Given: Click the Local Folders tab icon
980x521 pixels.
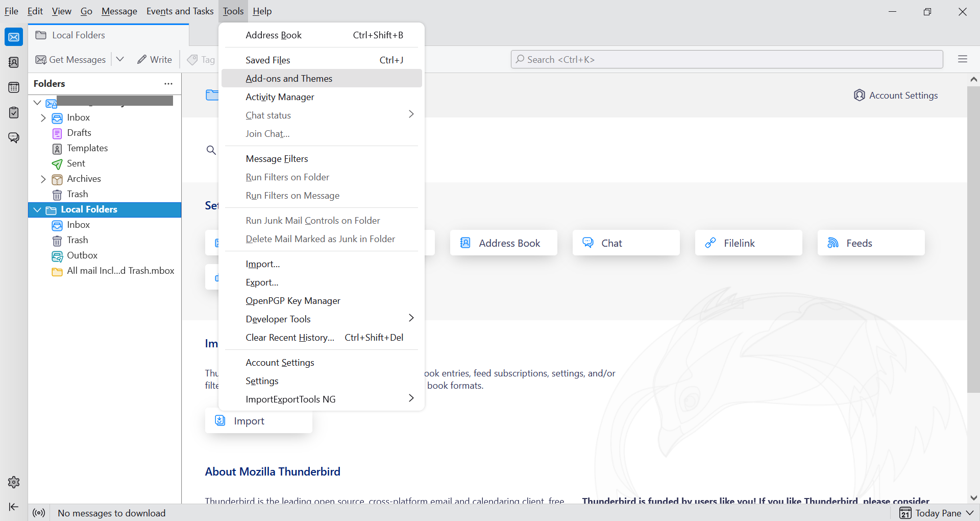Looking at the screenshot, I should tap(41, 35).
